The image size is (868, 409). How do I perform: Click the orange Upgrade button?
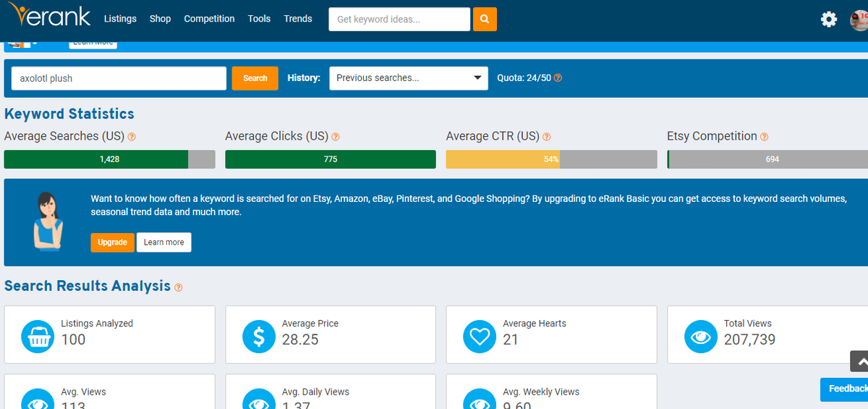point(112,243)
